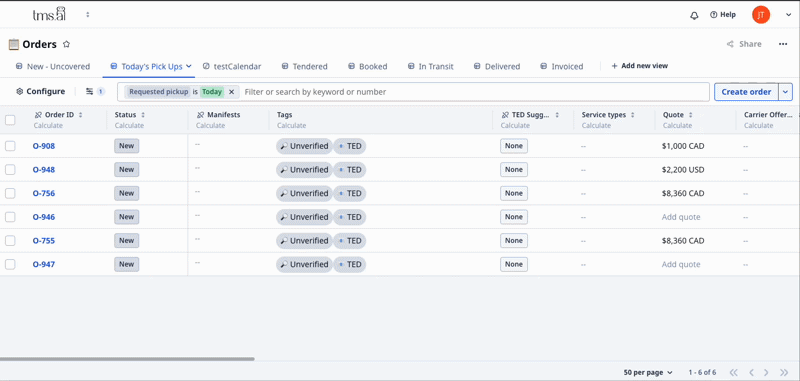Favorite the Orders page with the star
The width and height of the screenshot is (800, 381).
click(x=66, y=44)
